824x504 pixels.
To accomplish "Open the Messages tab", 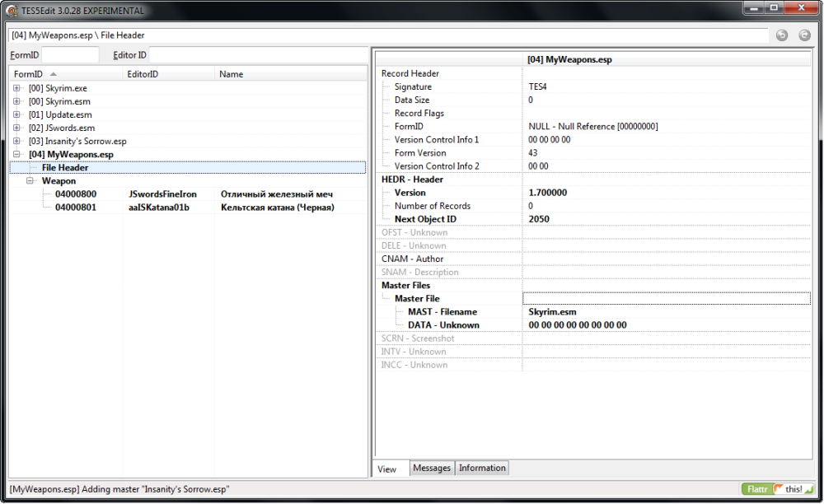I will [432, 468].
